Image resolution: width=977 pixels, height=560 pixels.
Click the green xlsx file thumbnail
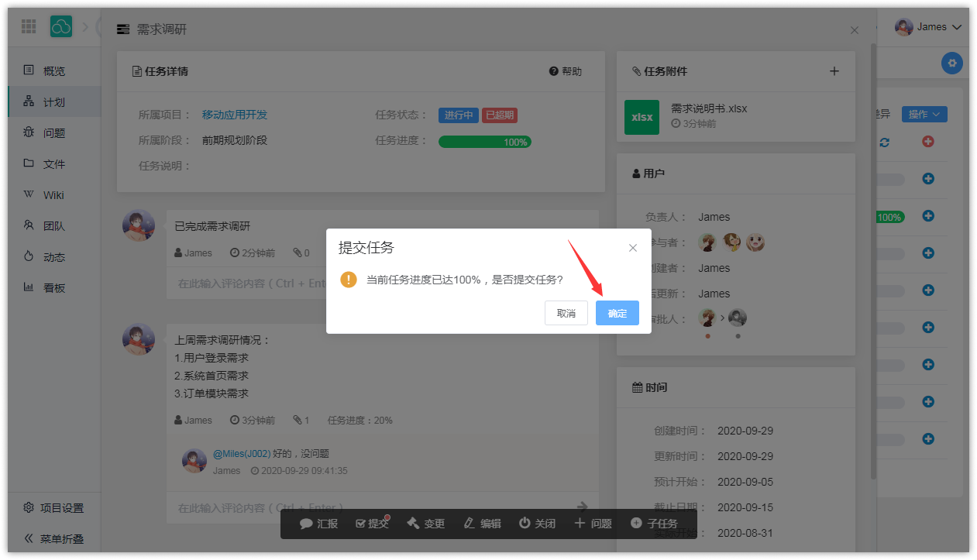click(x=642, y=117)
